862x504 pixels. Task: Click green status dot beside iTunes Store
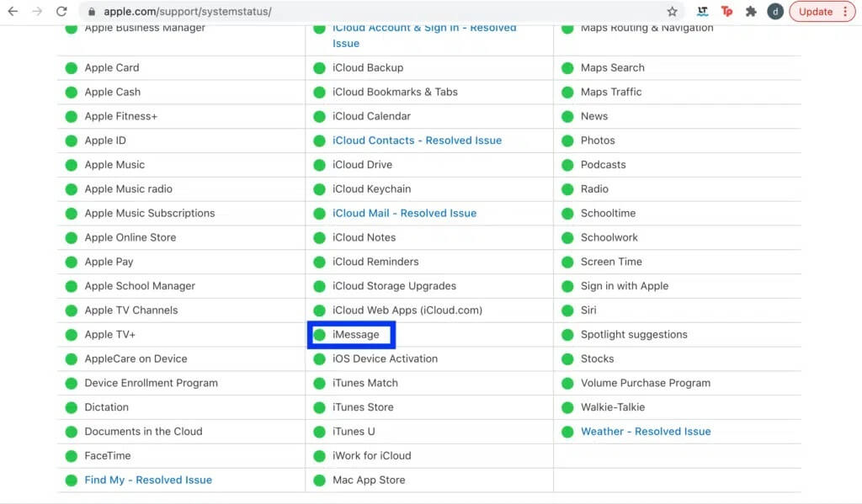[319, 406]
